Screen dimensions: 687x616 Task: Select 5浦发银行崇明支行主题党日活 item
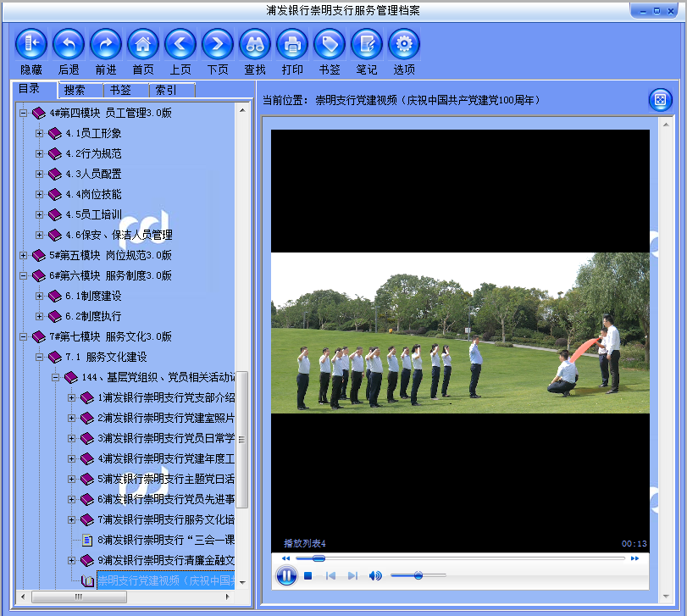tap(166, 479)
